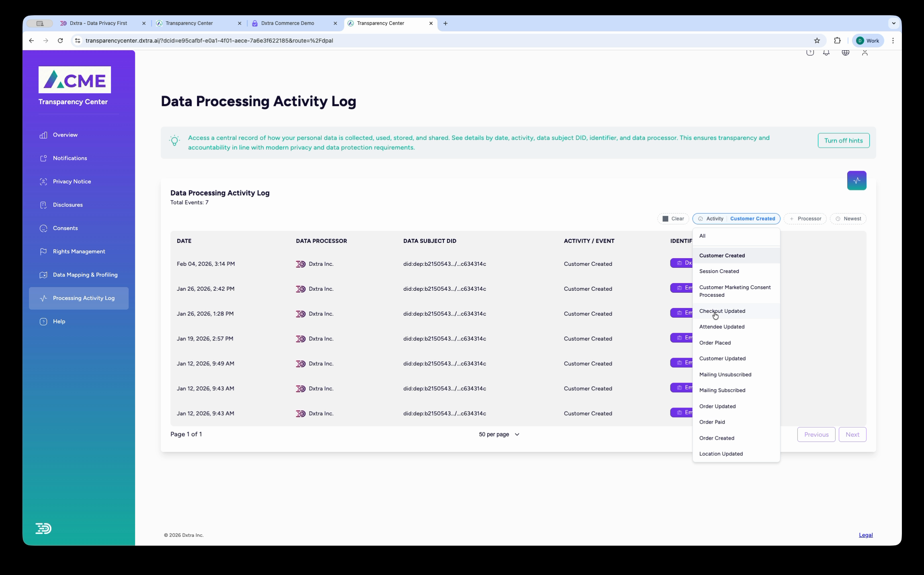Image resolution: width=924 pixels, height=575 pixels.
Task: Click the Clear filter chip with square swatch
Action: click(673, 218)
